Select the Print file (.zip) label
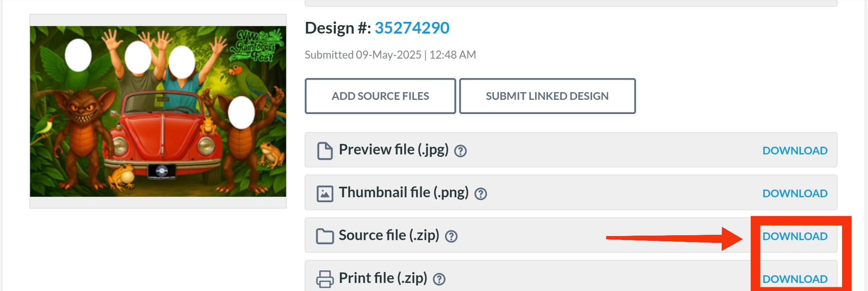The height and width of the screenshot is (291, 868). tap(383, 278)
